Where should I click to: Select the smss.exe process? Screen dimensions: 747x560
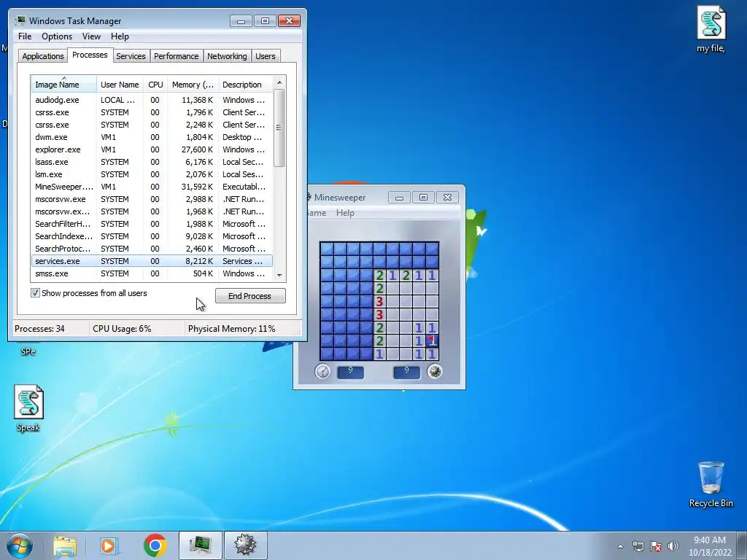pos(152,273)
